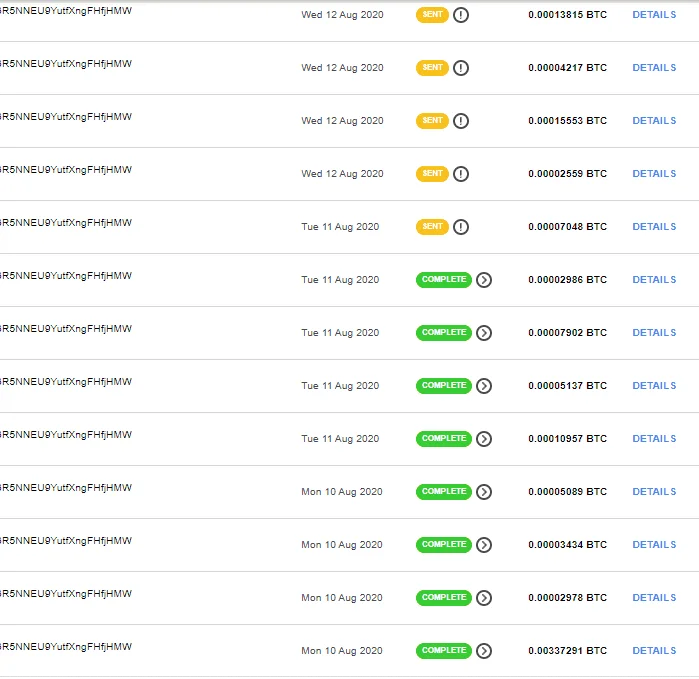This screenshot has width=699, height=679.
Task: Click arrow icon for 0.00002978 BTC row
Action: click(484, 598)
